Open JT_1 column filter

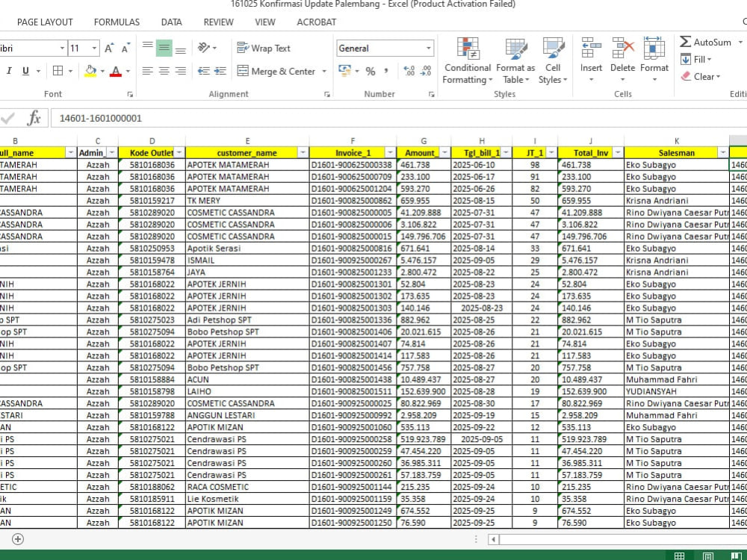click(551, 153)
